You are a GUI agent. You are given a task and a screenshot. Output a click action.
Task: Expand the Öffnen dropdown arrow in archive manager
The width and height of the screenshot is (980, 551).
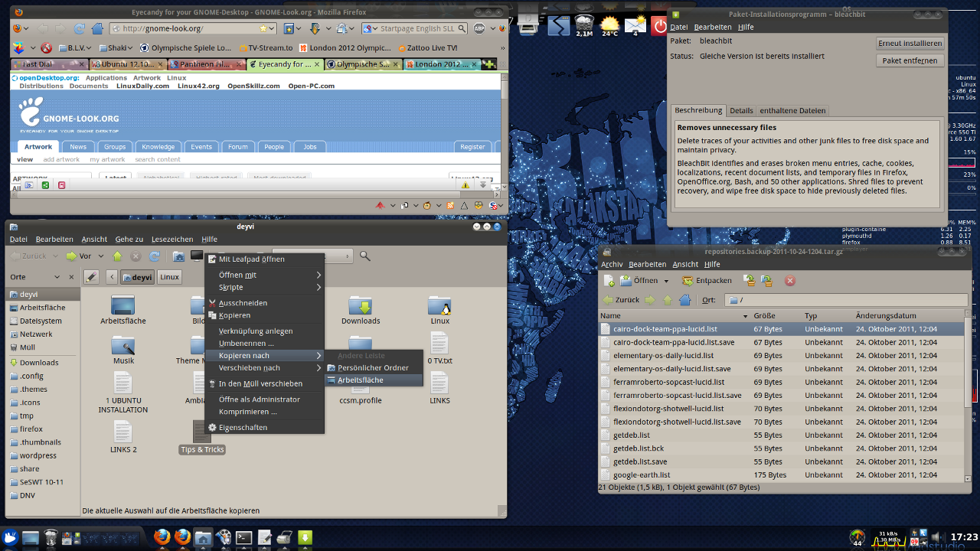click(666, 280)
